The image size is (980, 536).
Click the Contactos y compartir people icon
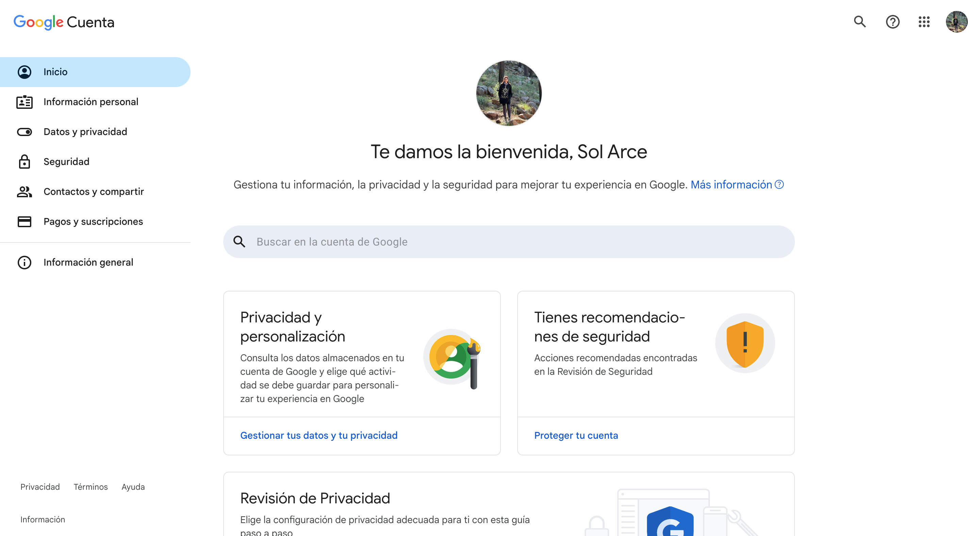tap(24, 191)
